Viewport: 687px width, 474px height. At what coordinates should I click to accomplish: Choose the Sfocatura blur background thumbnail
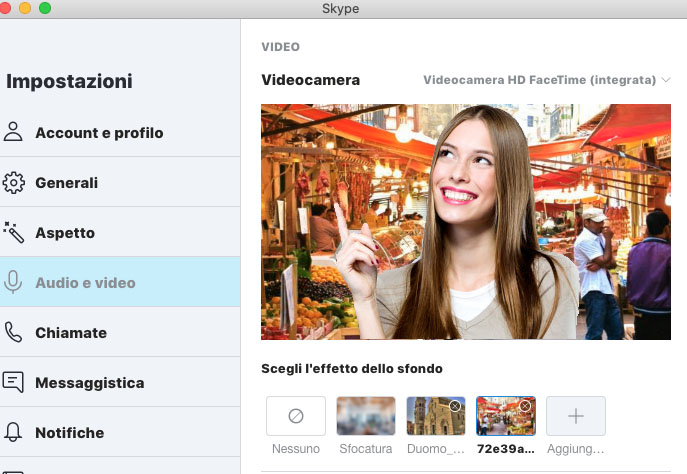click(366, 416)
